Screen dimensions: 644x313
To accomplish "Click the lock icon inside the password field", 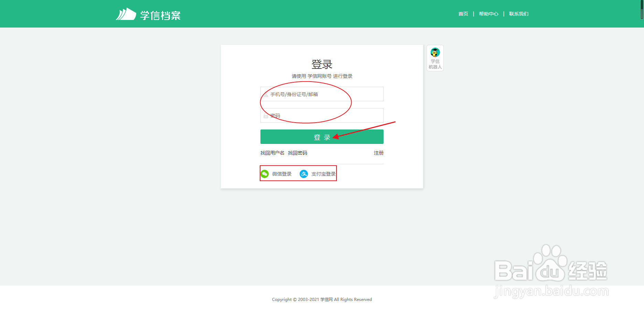I will pyautogui.click(x=266, y=116).
